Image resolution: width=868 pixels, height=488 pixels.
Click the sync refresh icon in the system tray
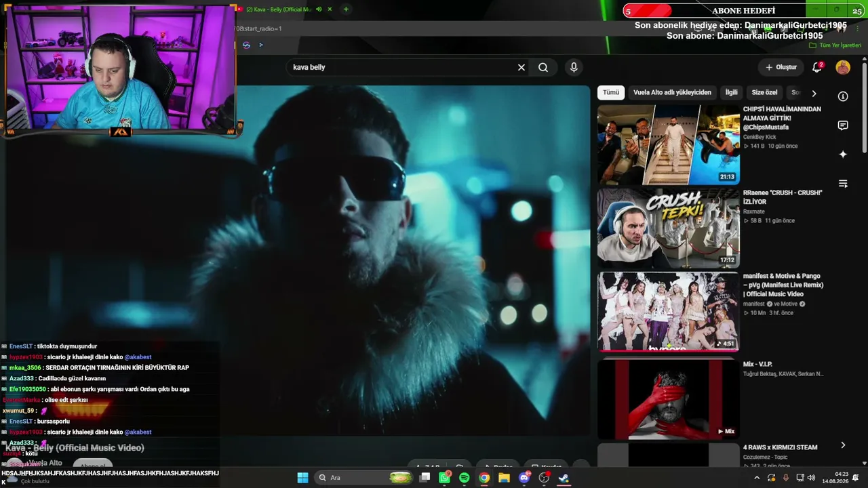[771, 478]
